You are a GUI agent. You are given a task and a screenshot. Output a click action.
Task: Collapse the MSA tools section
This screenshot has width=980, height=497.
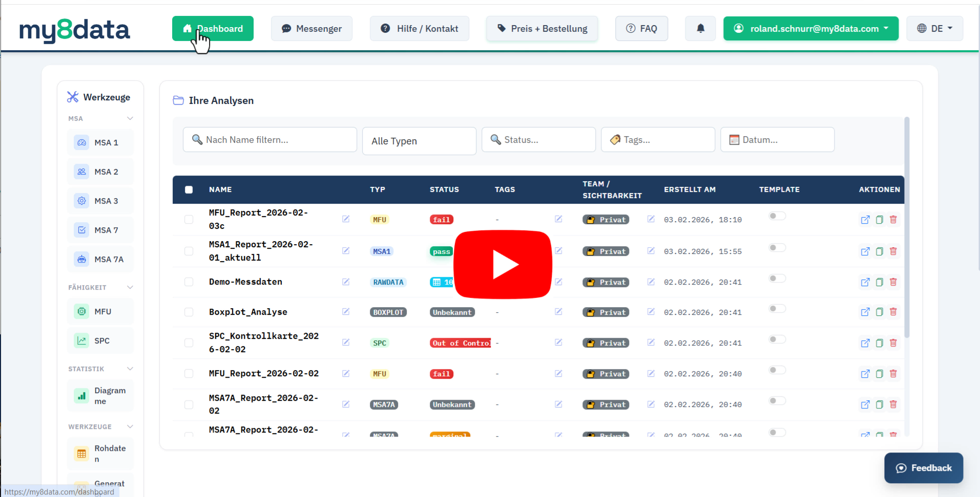[x=130, y=118]
